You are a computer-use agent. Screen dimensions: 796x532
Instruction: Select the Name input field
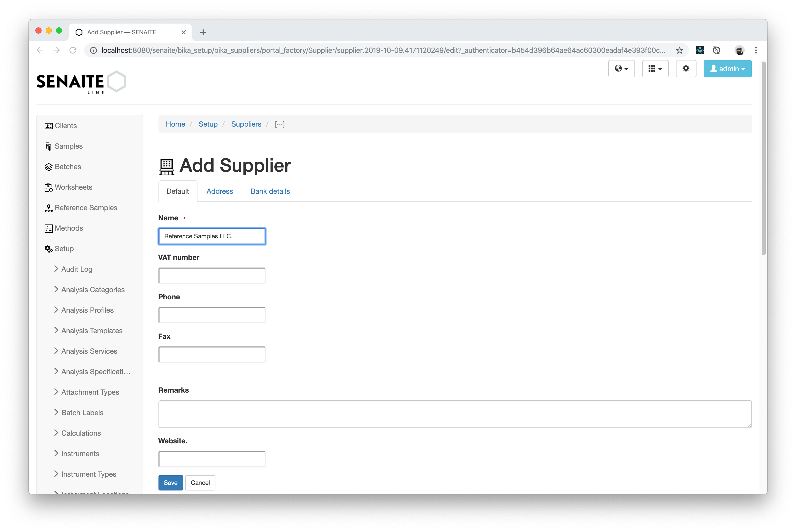point(212,236)
